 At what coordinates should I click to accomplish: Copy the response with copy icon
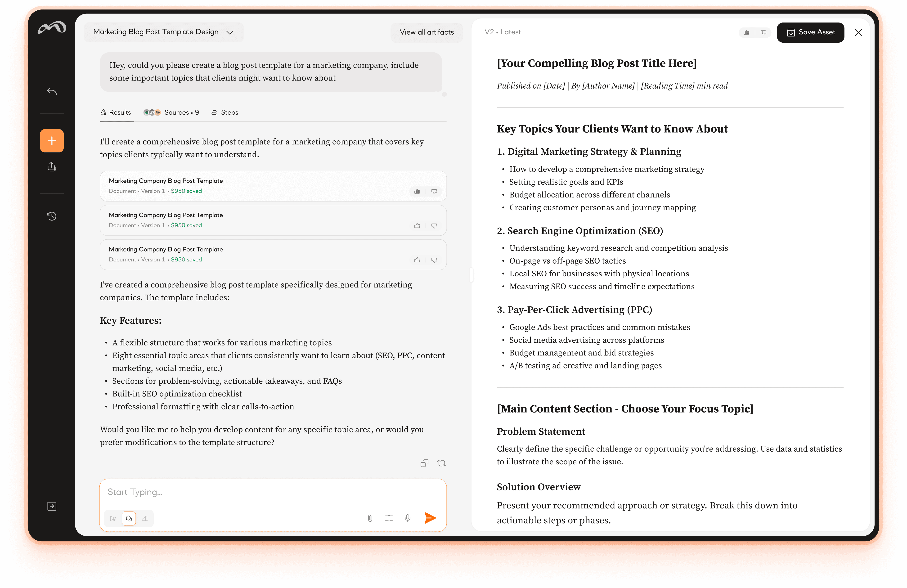[x=424, y=463]
